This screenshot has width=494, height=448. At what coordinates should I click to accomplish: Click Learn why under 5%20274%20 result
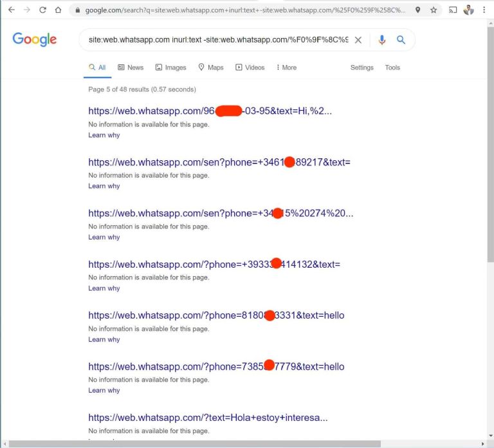(104, 237)
